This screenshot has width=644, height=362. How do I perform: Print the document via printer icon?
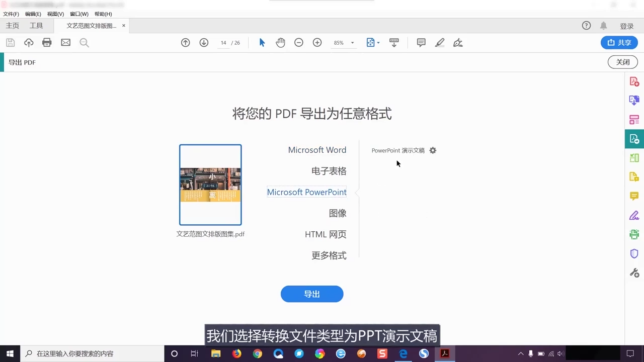[47, 43]
